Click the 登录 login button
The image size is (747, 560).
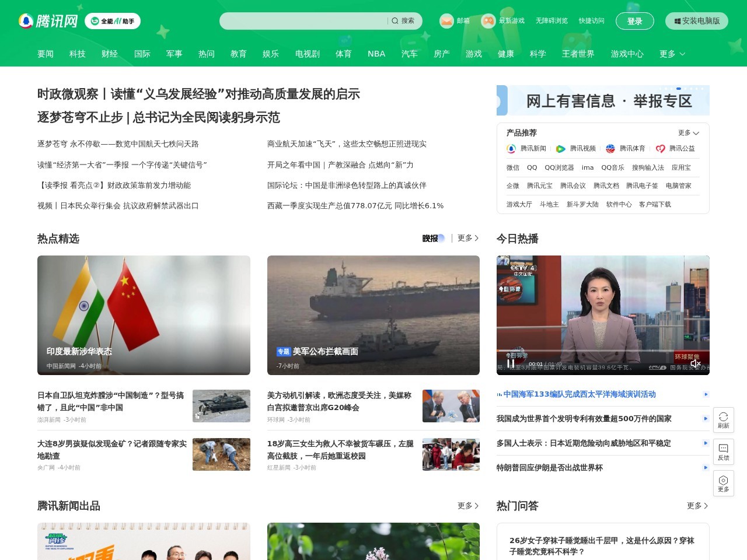point(635,20)
